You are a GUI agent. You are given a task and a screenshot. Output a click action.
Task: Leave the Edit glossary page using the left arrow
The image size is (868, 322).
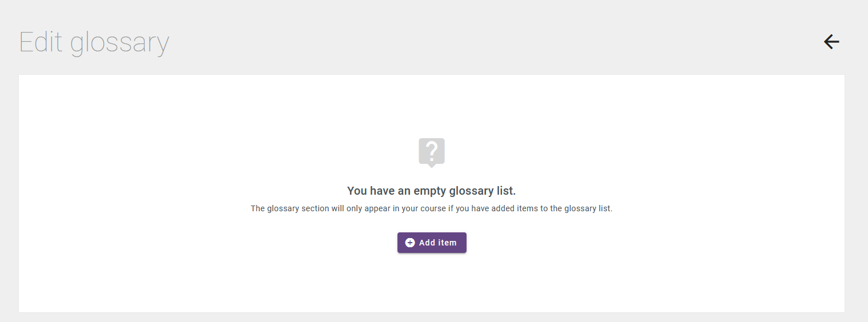click(831, 42)
